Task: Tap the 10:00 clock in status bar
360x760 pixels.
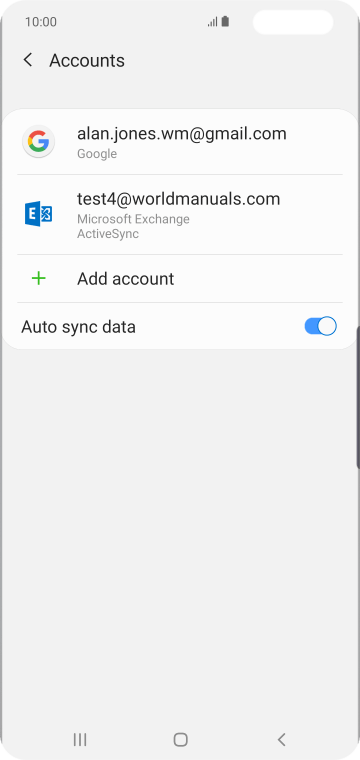Action: click(41, 22)
